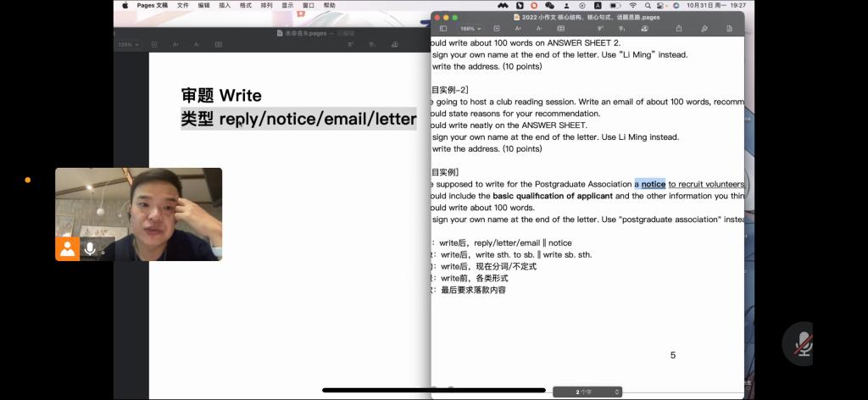The width and height of the screenshot is (868, 400).
Task: Click the add page button in front window
Action: 497,29
